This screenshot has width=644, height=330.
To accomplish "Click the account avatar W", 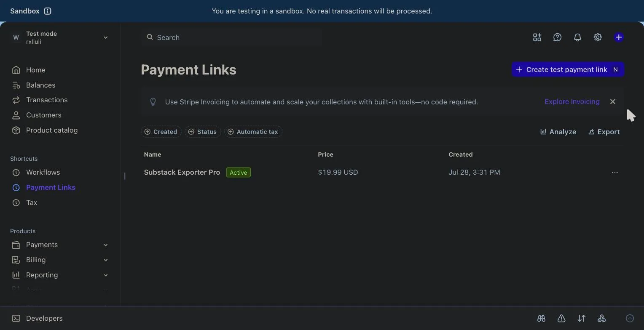I will click(x=16, y=37).
